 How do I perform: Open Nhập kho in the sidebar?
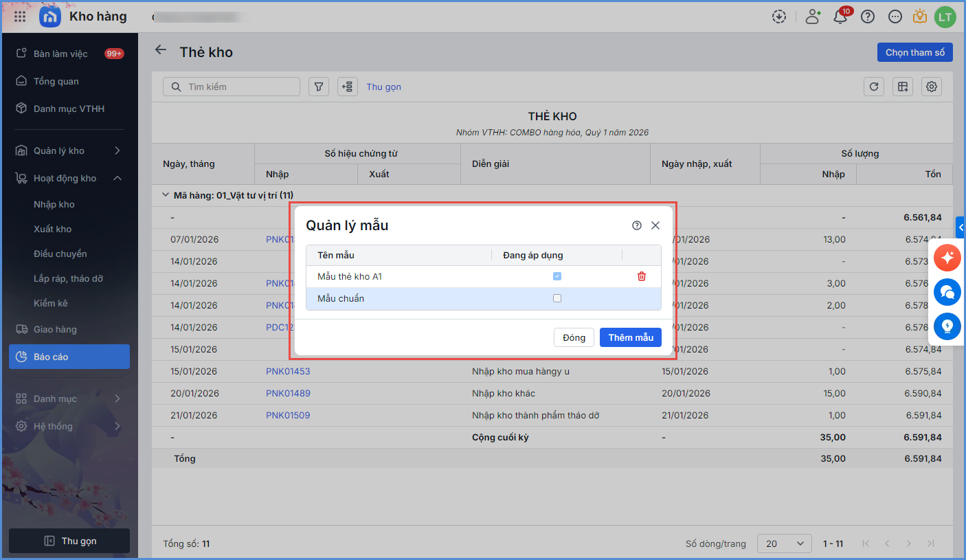(x=54, y=204)
